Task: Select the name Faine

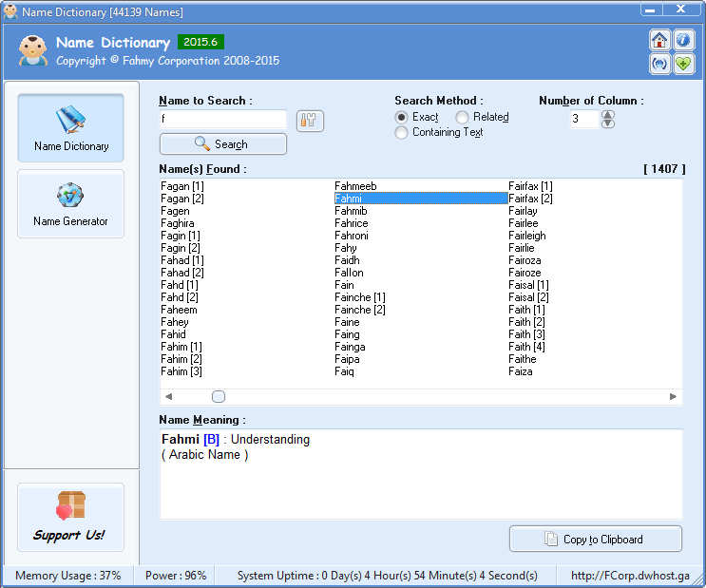Action: (347, 322)
